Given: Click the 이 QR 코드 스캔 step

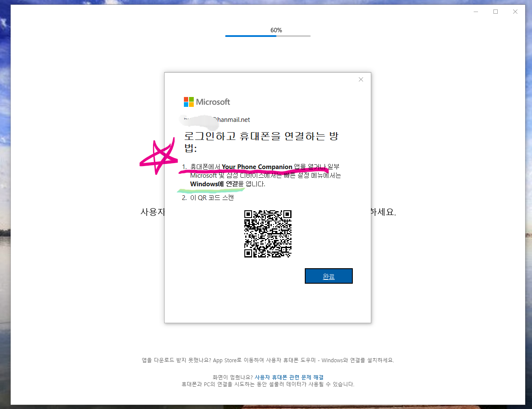Looking at the screenshot, I should coord(212,197).
